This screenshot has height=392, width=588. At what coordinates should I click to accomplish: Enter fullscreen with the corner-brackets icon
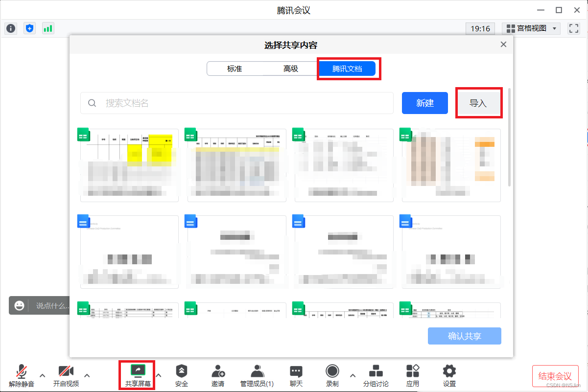(x=574, y=28)
